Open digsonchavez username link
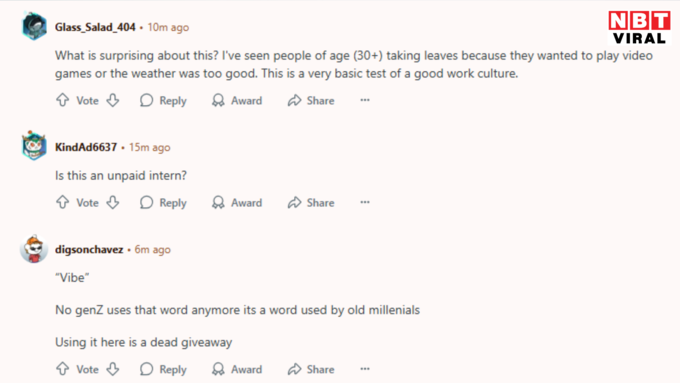The width and height of the screenshot is (680, 383). pos(89,249)
